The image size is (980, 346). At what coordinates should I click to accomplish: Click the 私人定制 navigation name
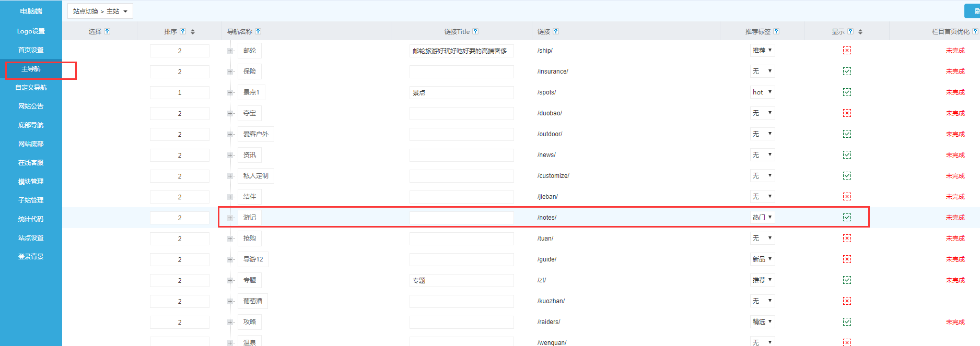pos(255,176)
